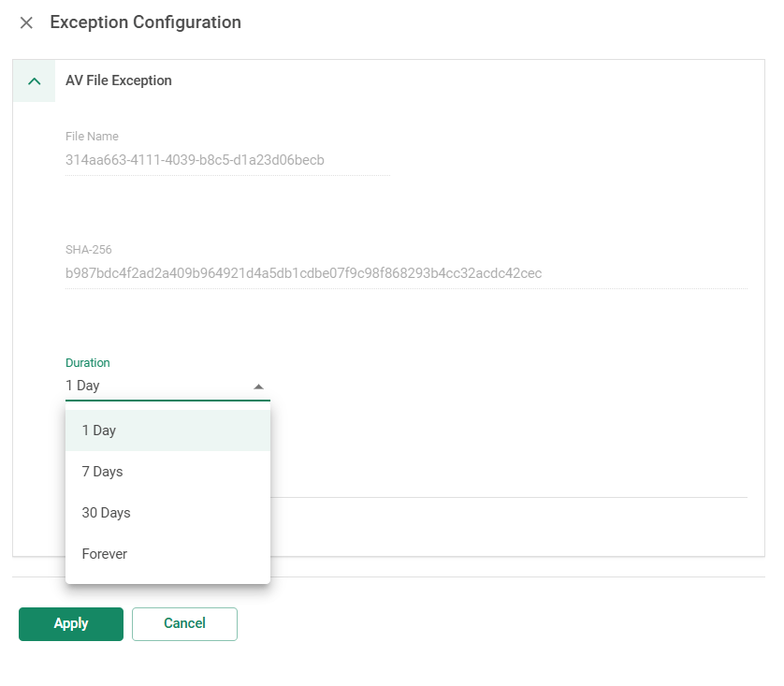Click the AV File Exception header title

pos(119,80)
